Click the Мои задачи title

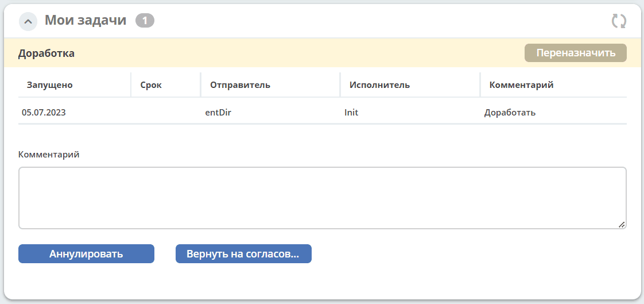coord(86,20)
